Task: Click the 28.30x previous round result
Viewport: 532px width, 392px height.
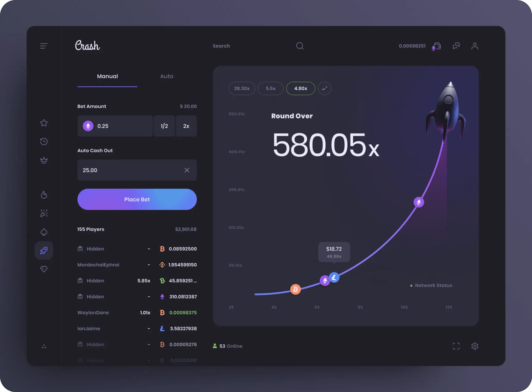Action: (x=242, y=88)
